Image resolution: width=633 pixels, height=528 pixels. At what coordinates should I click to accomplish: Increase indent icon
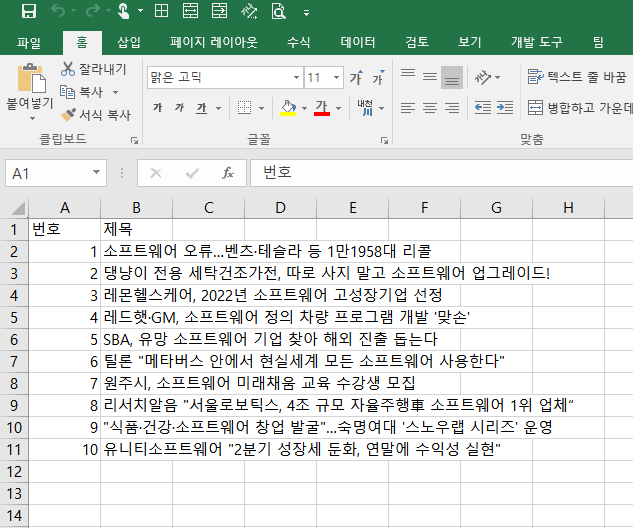pyautogui.click(x=505, y=108)
